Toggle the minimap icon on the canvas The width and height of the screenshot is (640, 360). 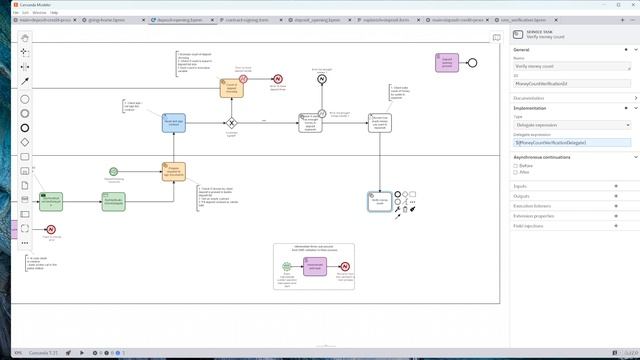[x=496, y=38]
